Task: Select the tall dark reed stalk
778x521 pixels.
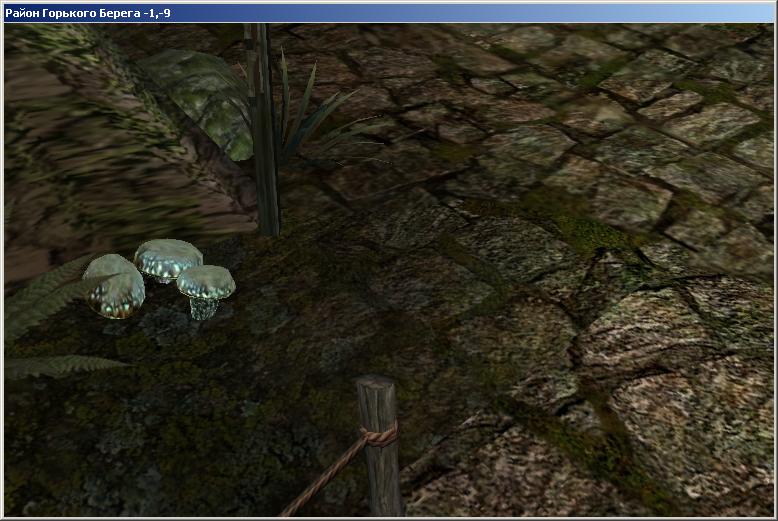Action: [x=263, y=130]
